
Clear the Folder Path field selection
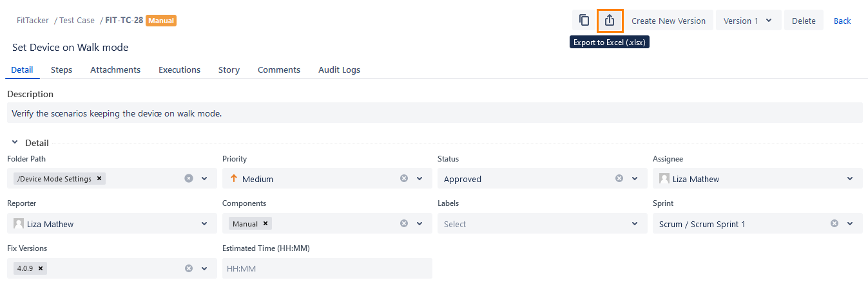189,178
